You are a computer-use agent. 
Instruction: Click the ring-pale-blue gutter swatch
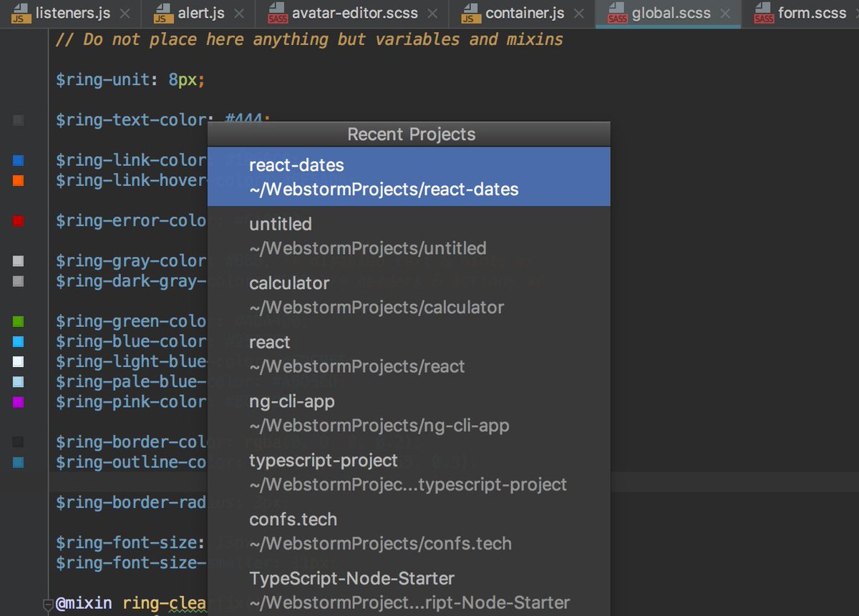[19, 381]
